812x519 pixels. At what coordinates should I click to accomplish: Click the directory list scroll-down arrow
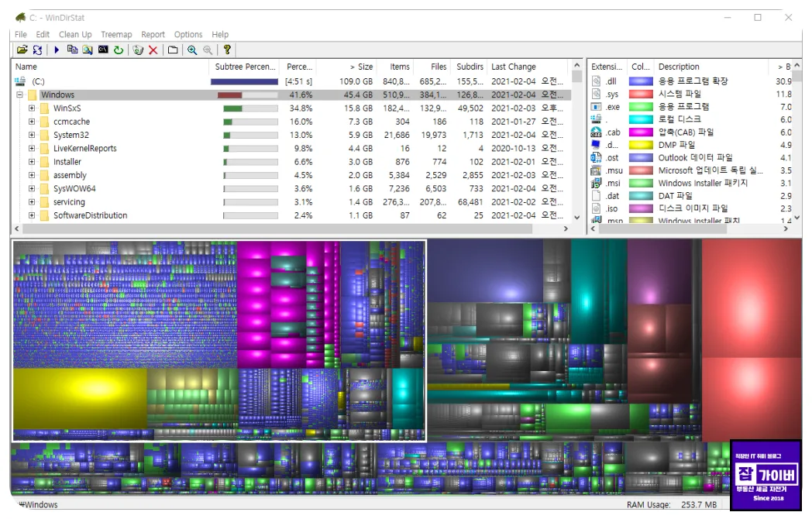[x=577, y=218]
